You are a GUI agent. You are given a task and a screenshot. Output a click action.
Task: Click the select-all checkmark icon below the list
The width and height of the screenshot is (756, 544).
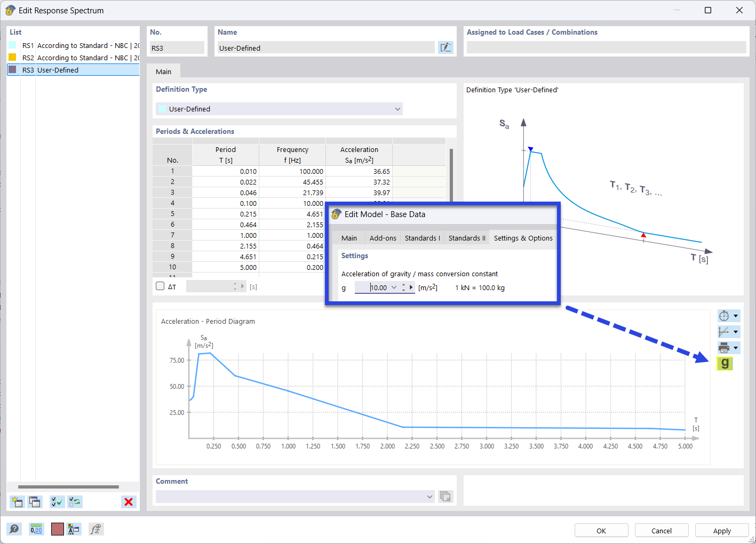pos(57,501)
